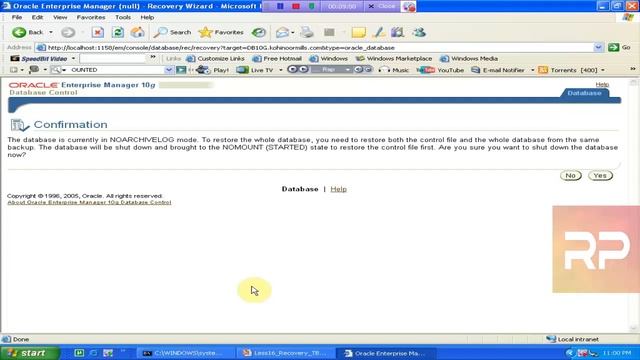Open the Search pane
Viewport: 640px width, 360px height.
[x=172, y=32]
